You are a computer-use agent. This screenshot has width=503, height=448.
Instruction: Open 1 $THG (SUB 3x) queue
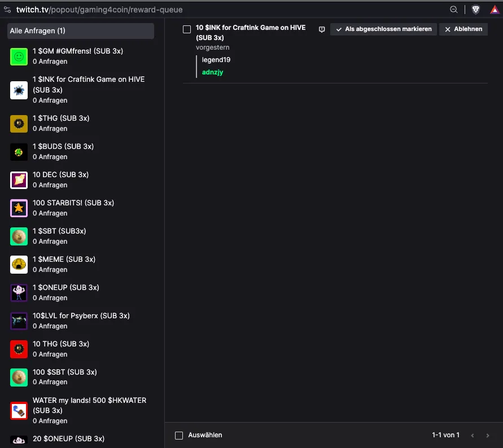coord(81,123)
